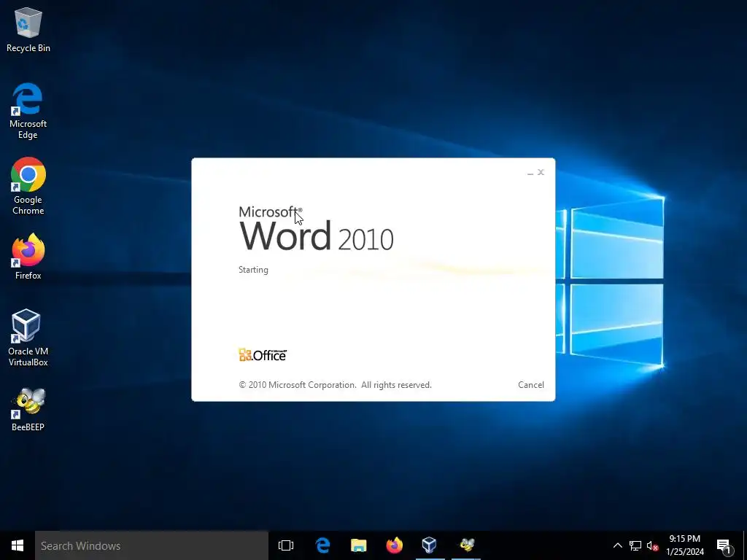
Task: Open File Explorer from taskbar
Action: point(359,545)
